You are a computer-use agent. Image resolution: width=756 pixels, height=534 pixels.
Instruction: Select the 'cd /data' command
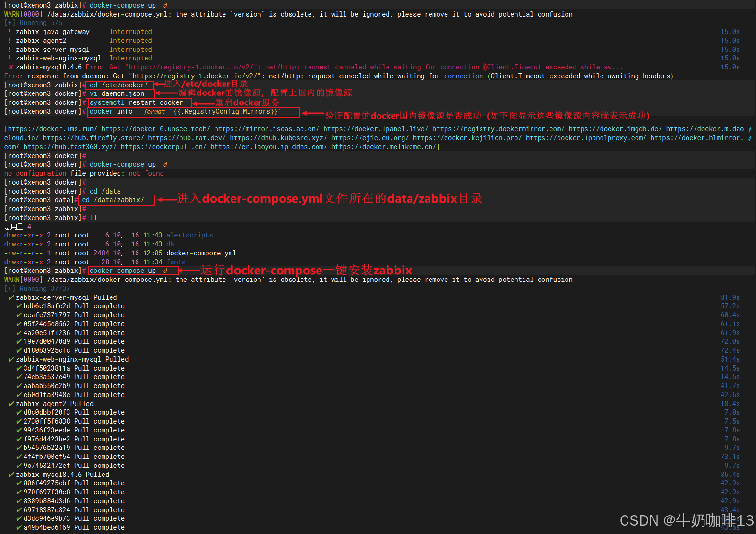[x=105, y=191]
